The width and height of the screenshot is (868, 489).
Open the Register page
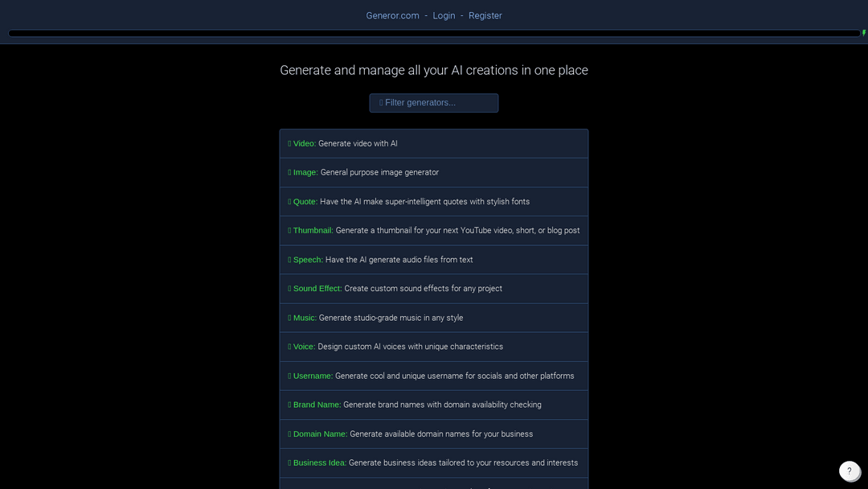click(x=485, y=15)
